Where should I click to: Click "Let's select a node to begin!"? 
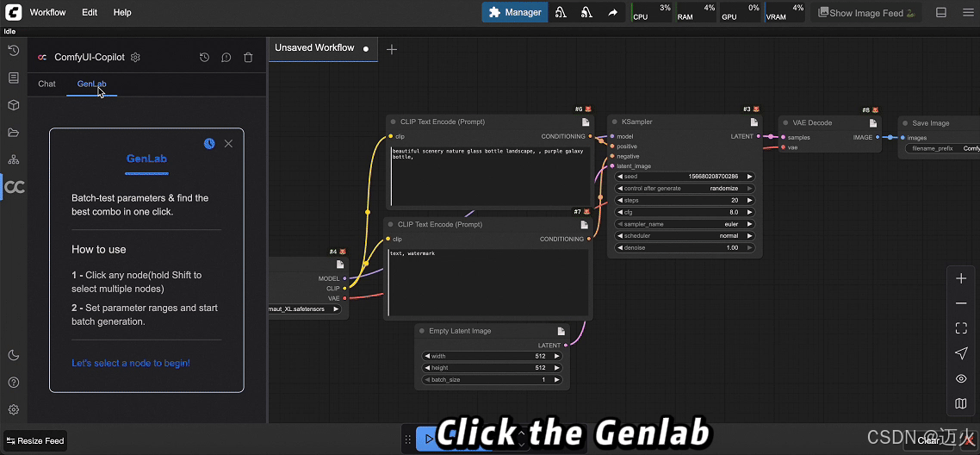[131, 363]
